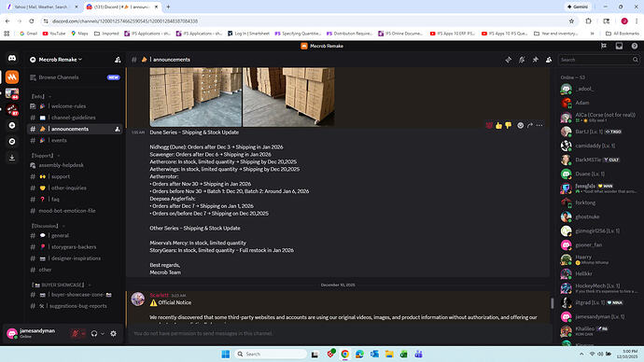Open add reaction emoji picker on message
Image resolution: width=644 pixels, height=362 pixels.
(521, 125)
